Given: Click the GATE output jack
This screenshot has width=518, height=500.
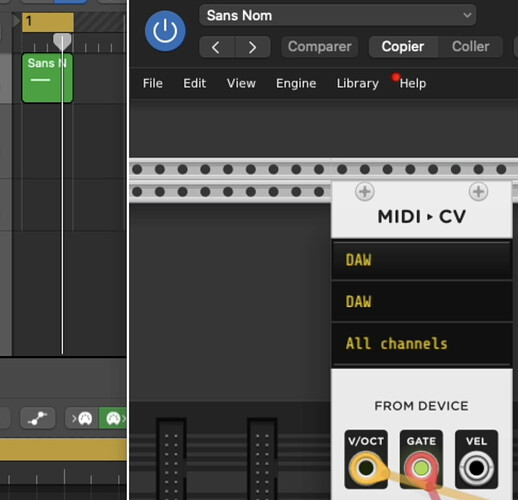Looking at the screenshot, I should pyautogui.click(x=421, y=468).
